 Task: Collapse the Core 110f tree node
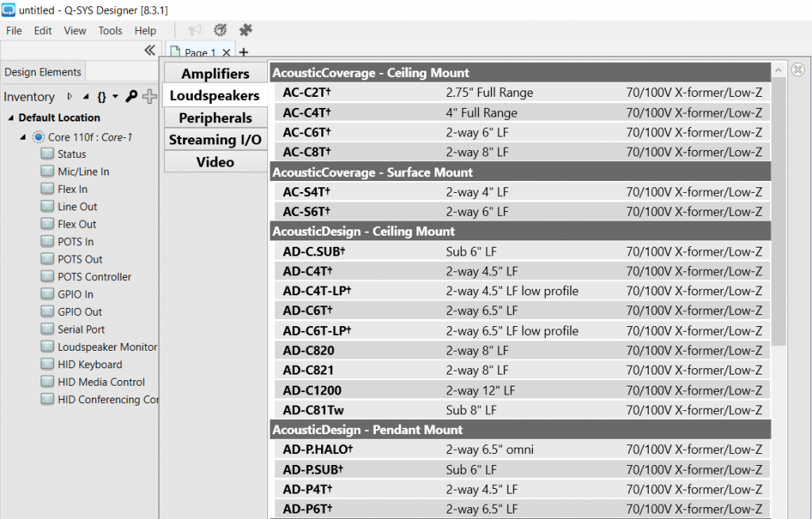point(23,136)
